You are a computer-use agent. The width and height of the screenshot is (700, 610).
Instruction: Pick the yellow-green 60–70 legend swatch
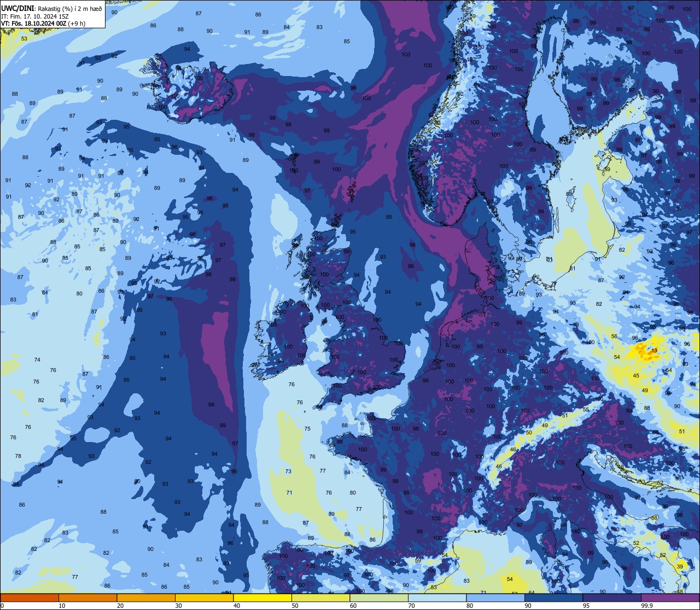click(x=379, y=597)
